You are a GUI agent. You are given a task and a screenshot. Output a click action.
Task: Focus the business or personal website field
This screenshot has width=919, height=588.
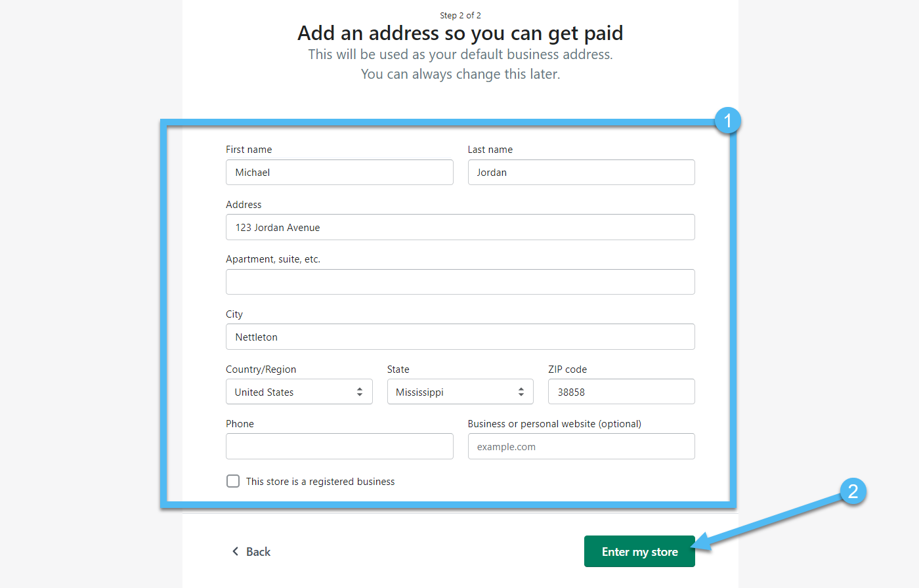coord(581,446)
